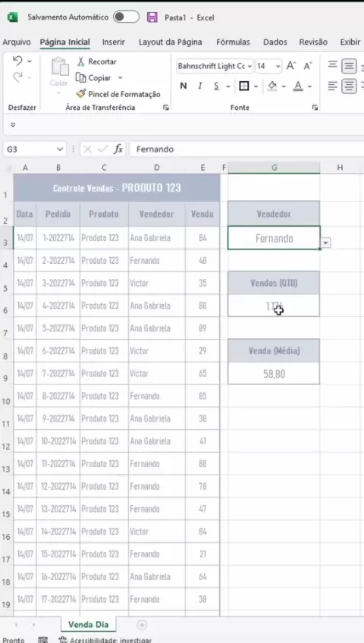Switch to the Fórmulas tab
The width and height of the screenshot is (364, 643).
coord(234,42)
